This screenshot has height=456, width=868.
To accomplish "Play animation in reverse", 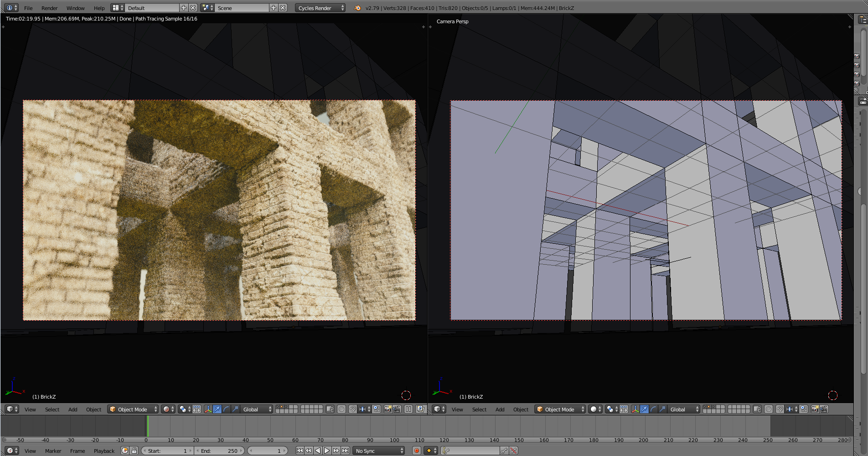I will [318, 451].
